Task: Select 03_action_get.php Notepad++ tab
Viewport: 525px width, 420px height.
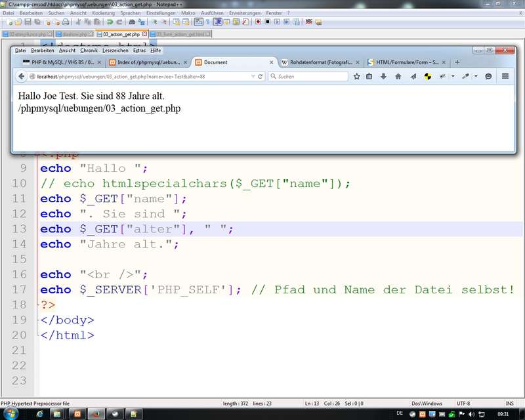Action: [121, 34]
